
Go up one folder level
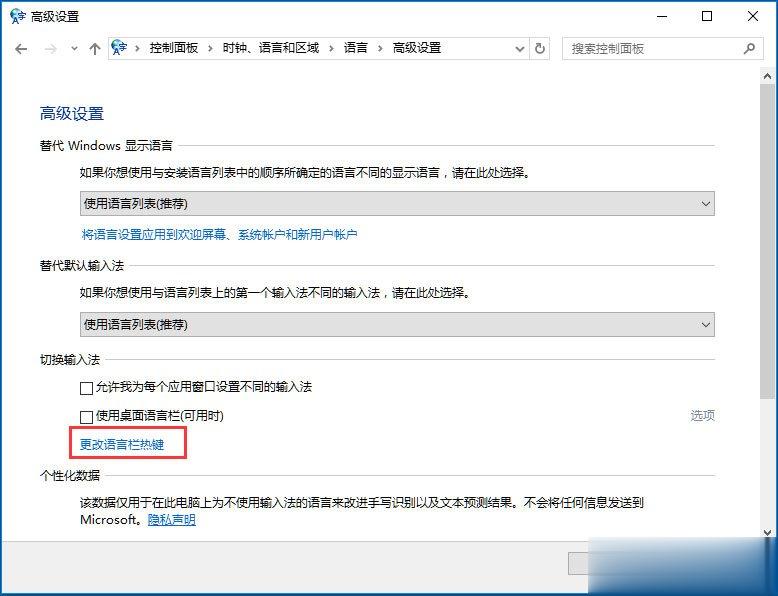point(94,49)
